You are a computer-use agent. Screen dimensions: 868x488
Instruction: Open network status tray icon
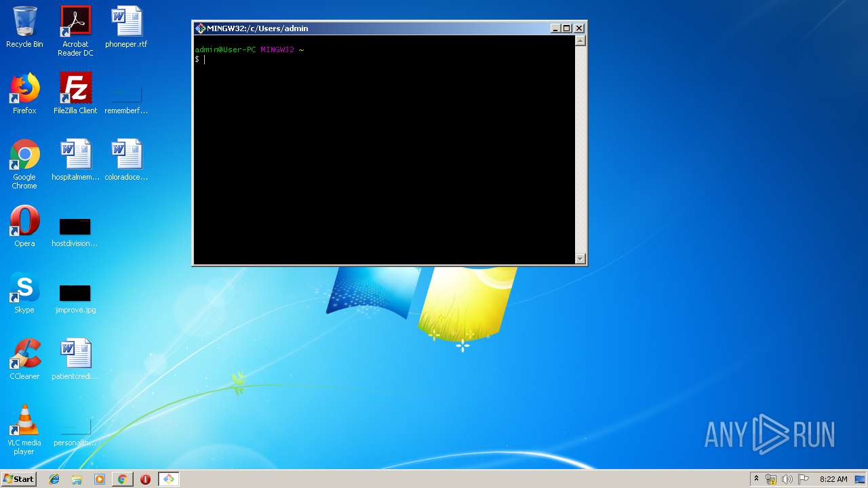(x=771, y=479)
